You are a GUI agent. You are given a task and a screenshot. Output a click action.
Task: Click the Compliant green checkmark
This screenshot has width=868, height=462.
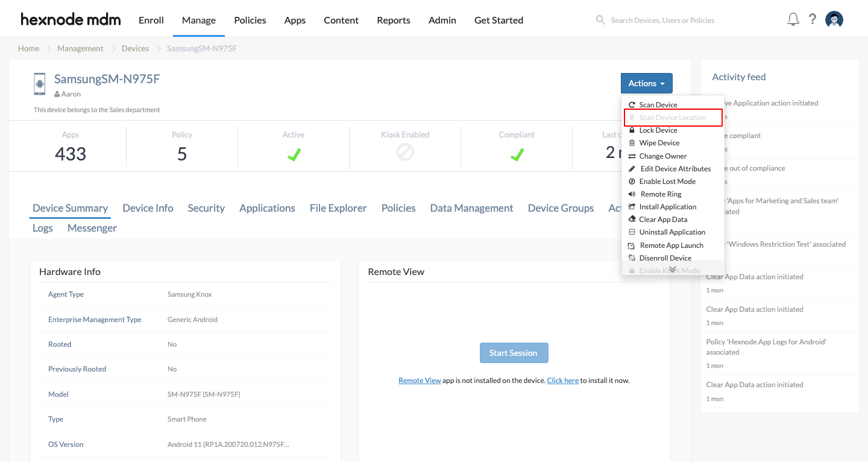coord(517,154)
